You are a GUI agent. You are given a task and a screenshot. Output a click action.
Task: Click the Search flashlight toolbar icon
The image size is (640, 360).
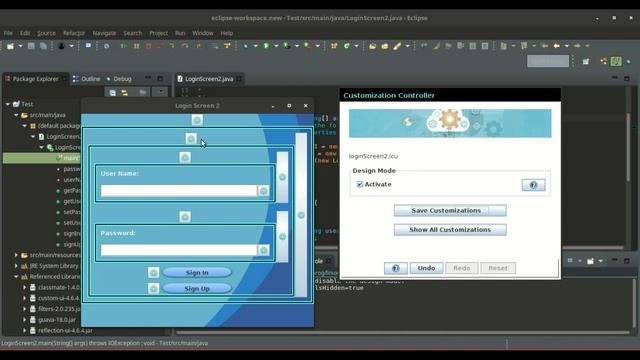point(397,46)
